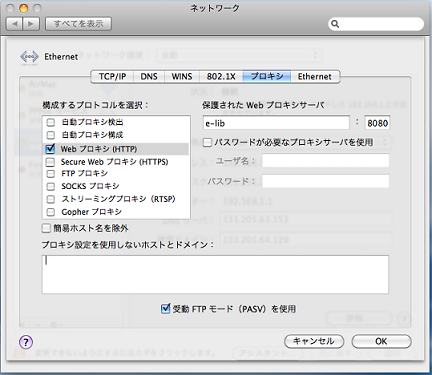Screen dimensions: 432x375
Task: Click the port field showing 8080
Action: 377,123
